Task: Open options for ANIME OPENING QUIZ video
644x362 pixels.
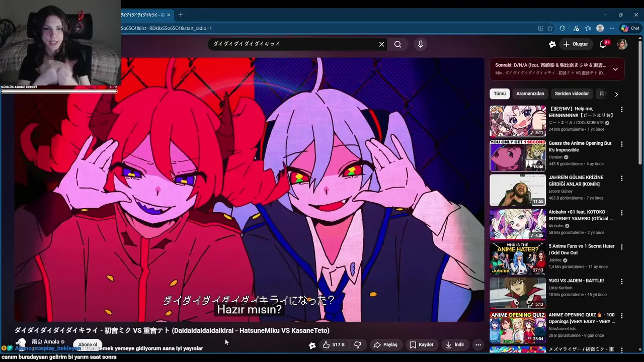Action: pos(622,316)
